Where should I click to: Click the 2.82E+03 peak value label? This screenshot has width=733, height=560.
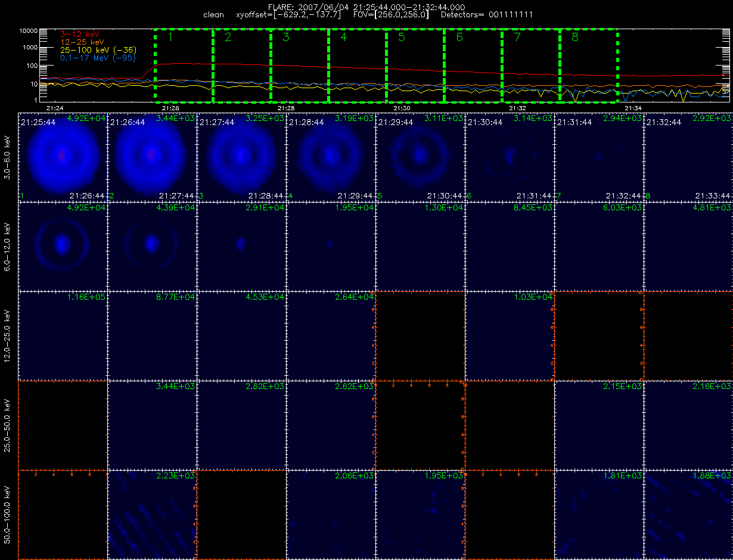click(266, 387)
